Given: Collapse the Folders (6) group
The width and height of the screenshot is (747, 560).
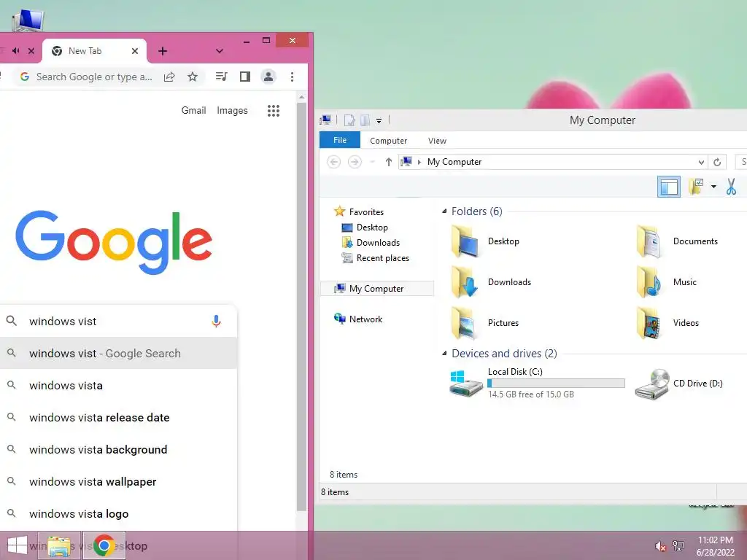Looking at the screenshot, I should point(444,211).
